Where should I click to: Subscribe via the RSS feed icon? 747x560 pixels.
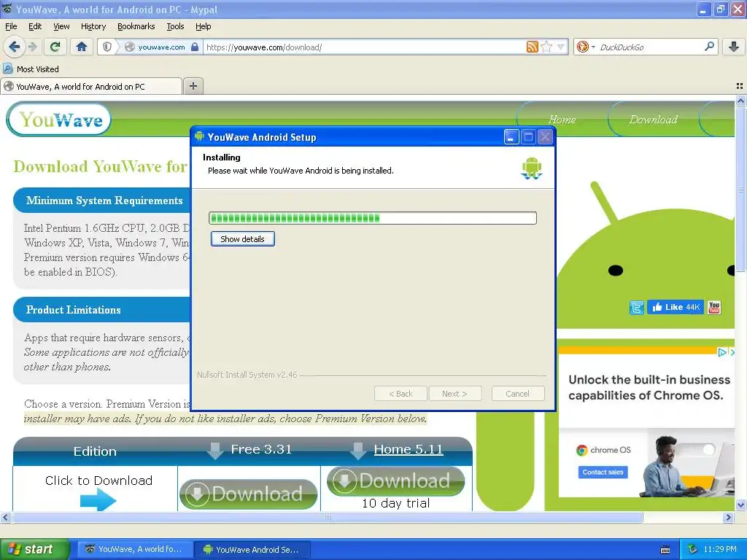[532, 47]
